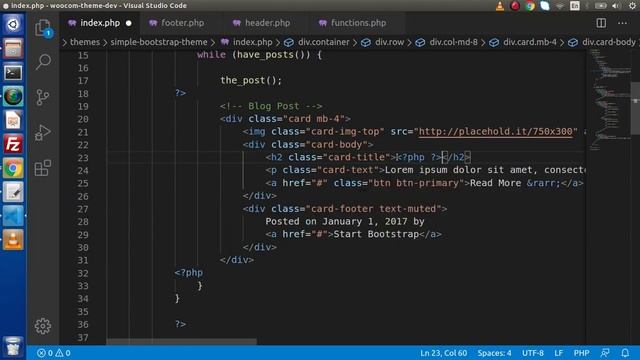Click the feedback icon in status bar
The width and height of the screenshot is (640, 360).
click(605, 353)
